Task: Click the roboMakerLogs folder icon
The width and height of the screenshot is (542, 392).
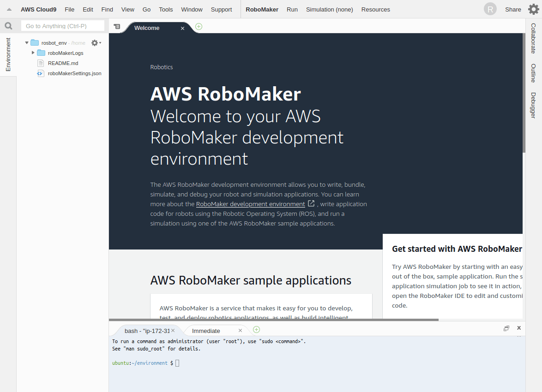Action: coord(41,53)
